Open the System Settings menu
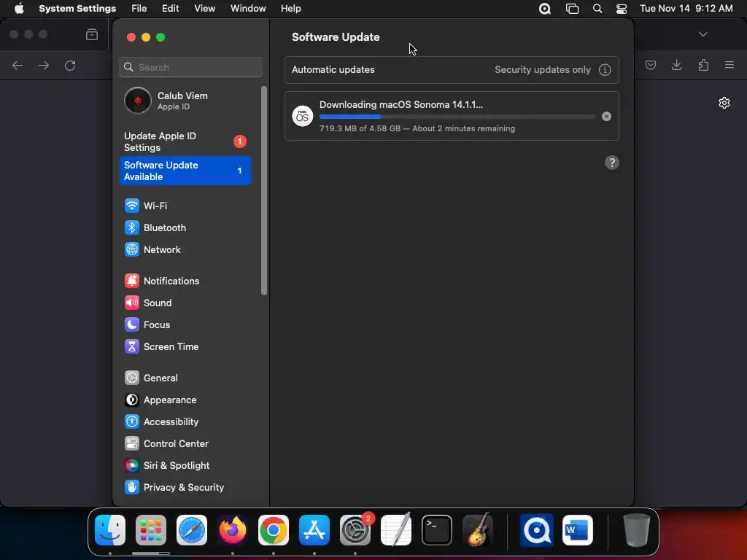This screenshot has width=747, height=560. 77,9
